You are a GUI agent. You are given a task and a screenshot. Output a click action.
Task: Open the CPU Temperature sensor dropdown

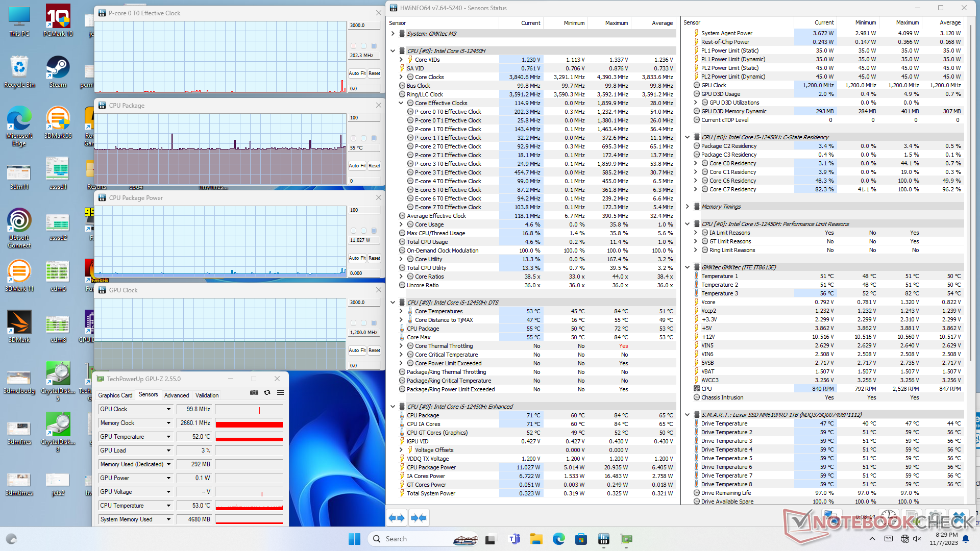(168, 506)
